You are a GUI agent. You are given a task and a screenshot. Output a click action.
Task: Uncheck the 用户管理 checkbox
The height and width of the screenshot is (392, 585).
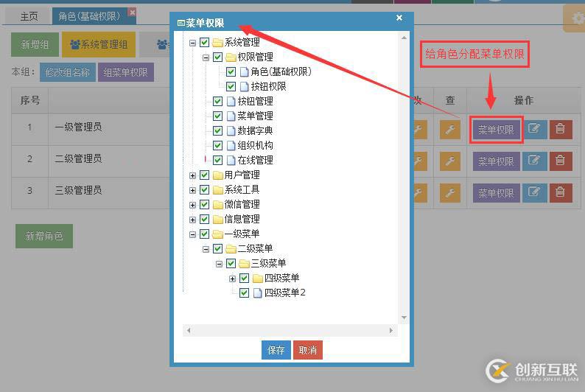coord(204,175)
